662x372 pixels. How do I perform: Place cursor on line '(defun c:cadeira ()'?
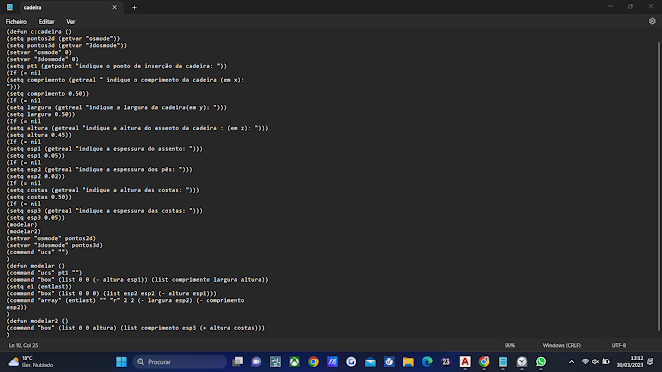point(39,32)
